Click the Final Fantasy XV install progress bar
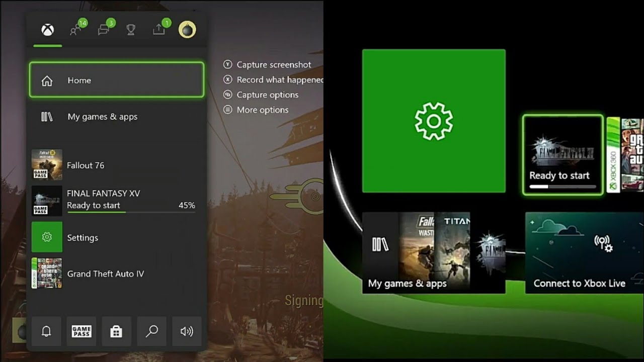This screenshot has width=644, height=362. click(x=131, y=212)
